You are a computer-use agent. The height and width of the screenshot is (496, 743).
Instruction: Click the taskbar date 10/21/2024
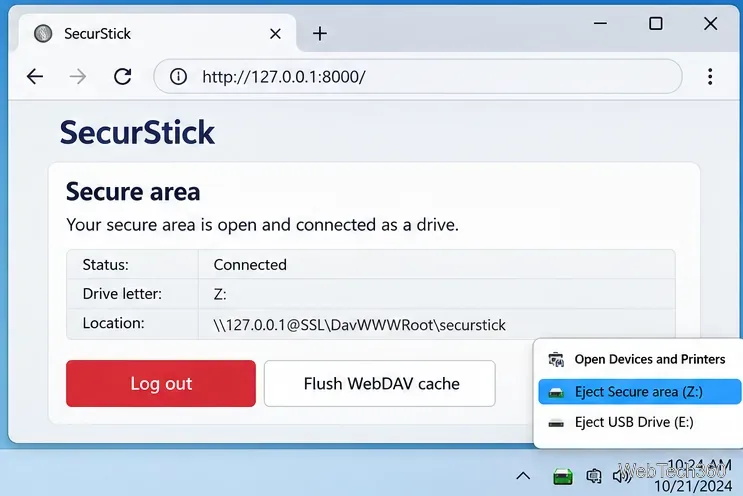click(x=693, y=486)
